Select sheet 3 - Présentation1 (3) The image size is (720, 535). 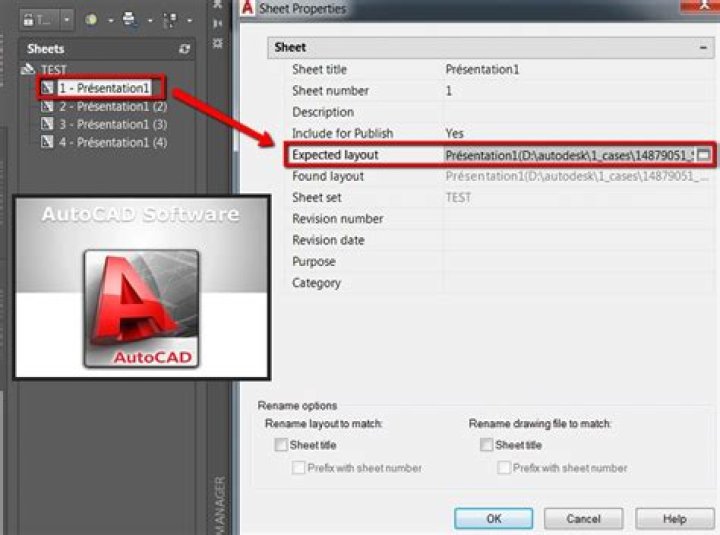point(113,124)
